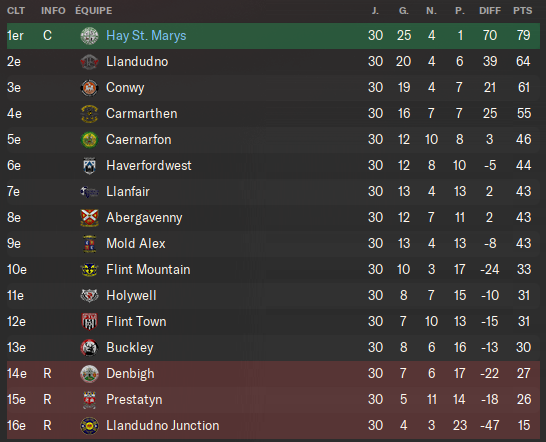Screen dimensions: 546x442
Task: Open the Caernarfon green crest icon
Action: point(89,140)
